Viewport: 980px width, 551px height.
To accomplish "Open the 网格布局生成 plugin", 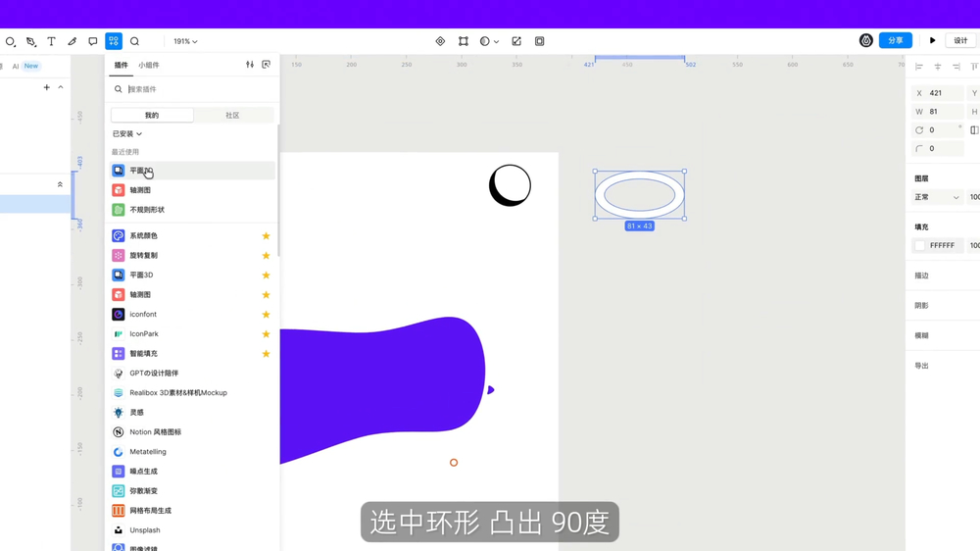I will (x=192, y=511).
